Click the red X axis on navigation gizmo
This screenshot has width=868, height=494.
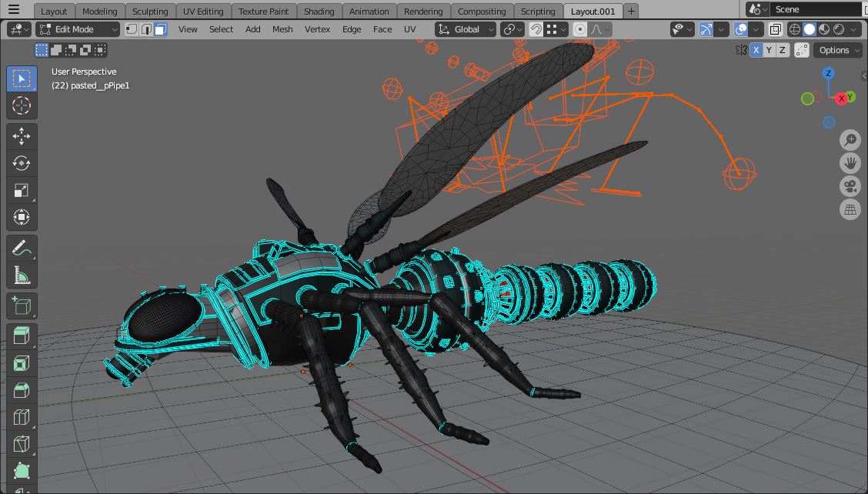841,98
